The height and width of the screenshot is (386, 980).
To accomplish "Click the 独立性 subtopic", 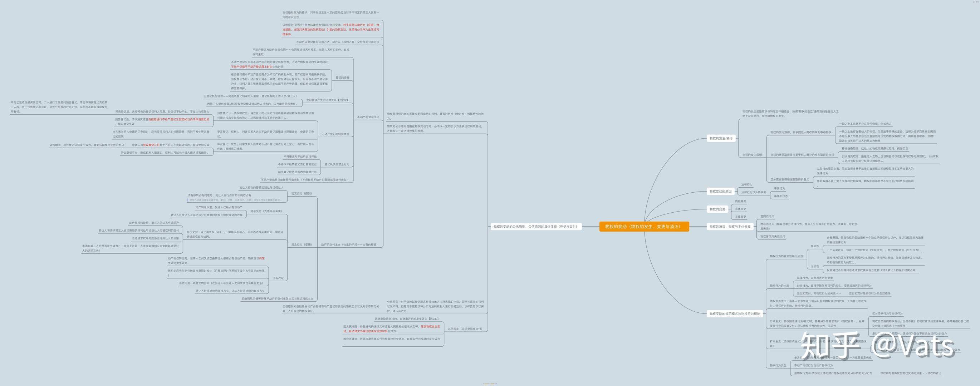I will coord(814,246).
